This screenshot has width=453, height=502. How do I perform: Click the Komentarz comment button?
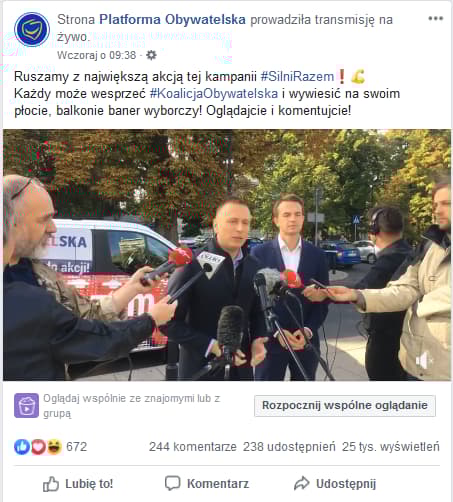click(x=207, y=484)
